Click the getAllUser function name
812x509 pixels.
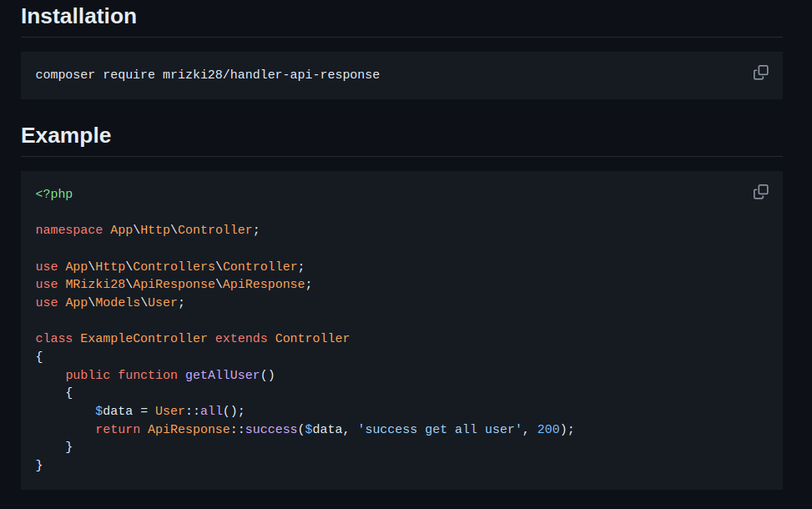coord(222,374)
